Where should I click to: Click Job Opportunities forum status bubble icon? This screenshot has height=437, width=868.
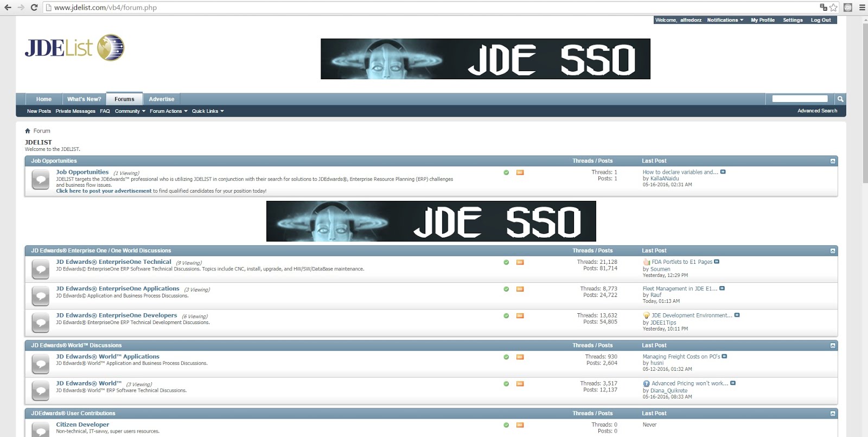[x=41, y=180]
